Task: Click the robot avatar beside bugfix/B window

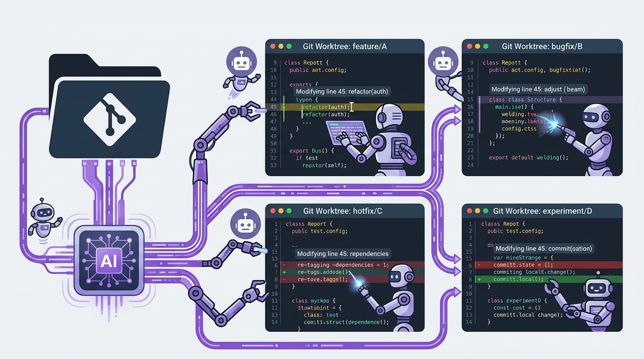Action: [443, 62]
